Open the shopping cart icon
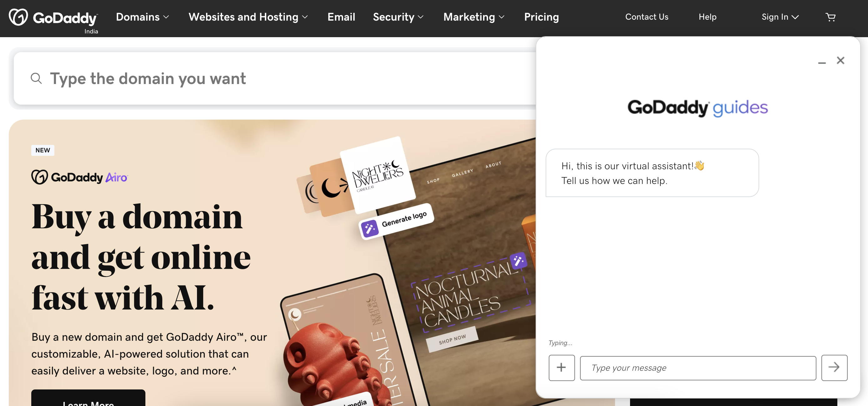This screenshot has height=406, width=868. point(830,17)
